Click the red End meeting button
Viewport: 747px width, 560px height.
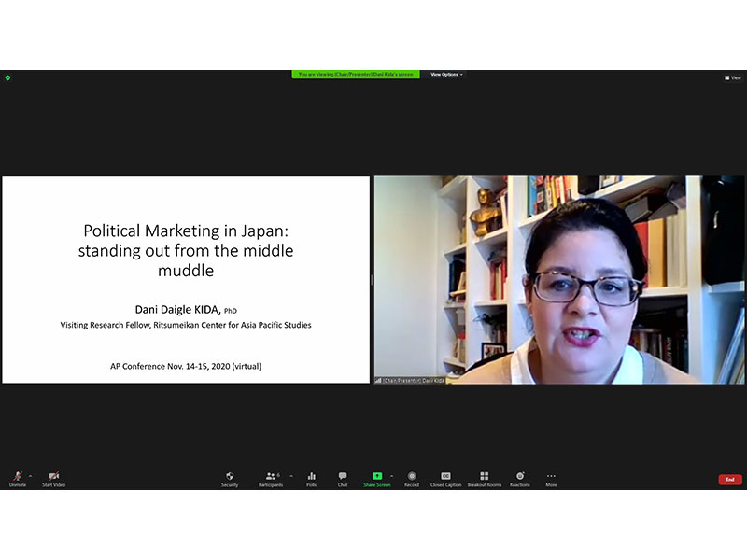pos(730,479)
